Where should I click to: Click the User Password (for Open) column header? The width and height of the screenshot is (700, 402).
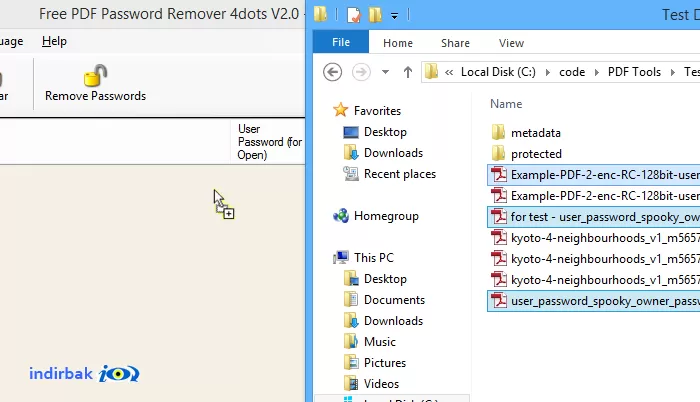(270, 142)
